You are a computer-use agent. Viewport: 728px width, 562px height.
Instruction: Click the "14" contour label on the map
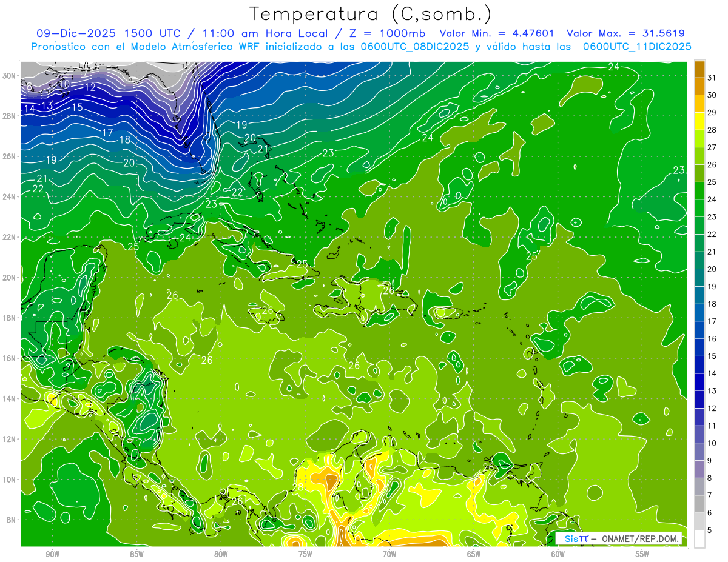click(29, 109)
